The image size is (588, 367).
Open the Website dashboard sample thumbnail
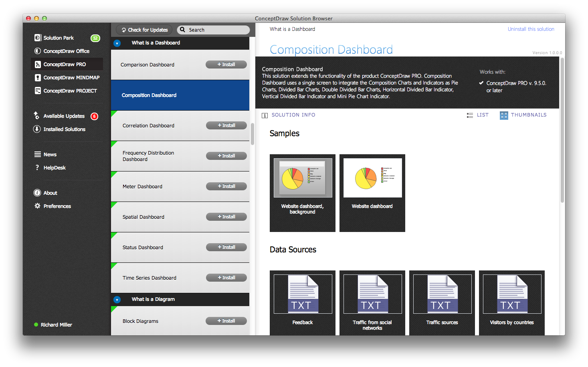(372, 193)
